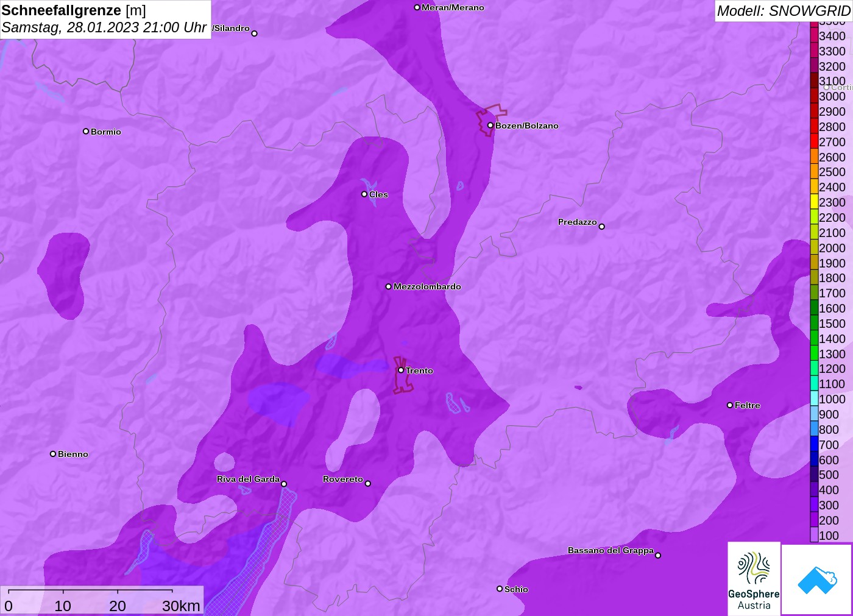Click the Trento municipality outline
The height and width of the screenshot is (616, 853).
[x=402, y=375]
